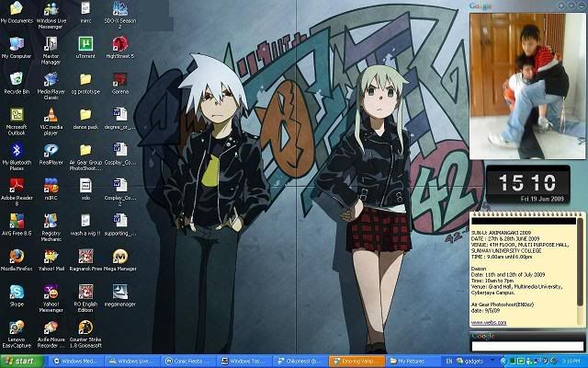Switch to My Pictures taskbar button
This screenshot has height=368, width=588.
411,362
